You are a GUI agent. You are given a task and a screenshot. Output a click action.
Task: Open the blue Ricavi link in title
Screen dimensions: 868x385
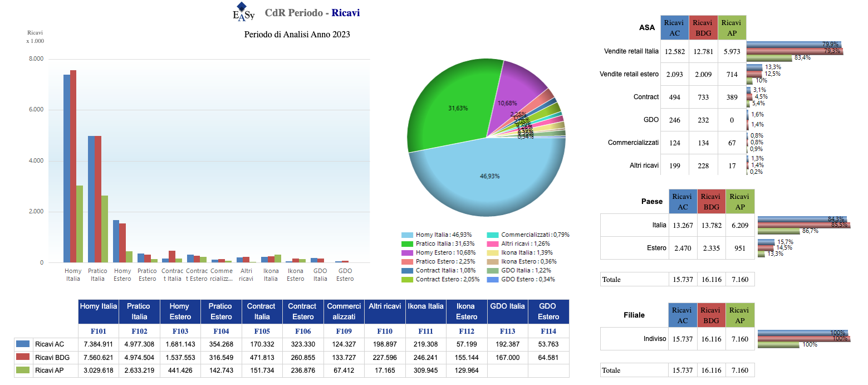pos(345,12)
